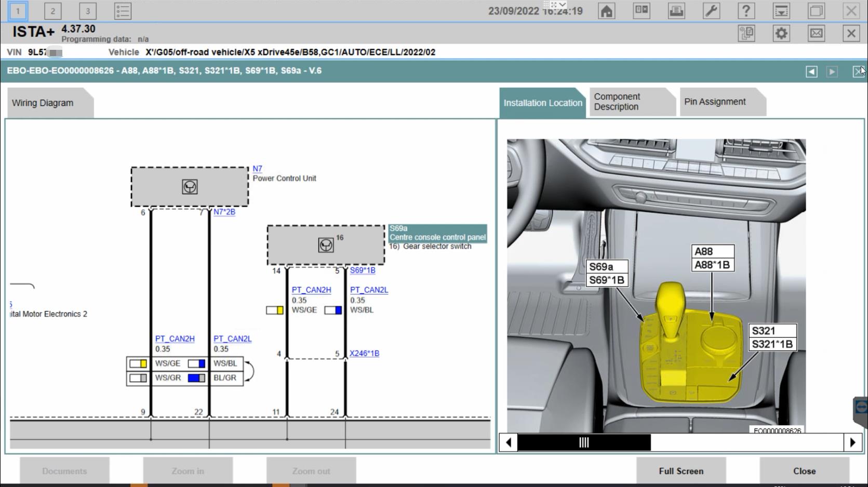This screenshot has width=868, height=487.
Task: Open the S69*1B connector link
Action: [x=363, y=270]
